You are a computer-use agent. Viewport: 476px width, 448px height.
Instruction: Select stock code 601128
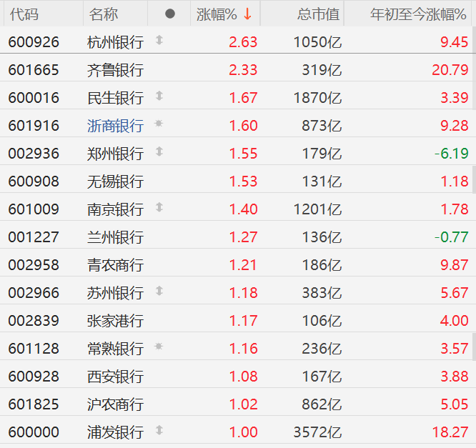pyautogui.click(x=34, y=349)
